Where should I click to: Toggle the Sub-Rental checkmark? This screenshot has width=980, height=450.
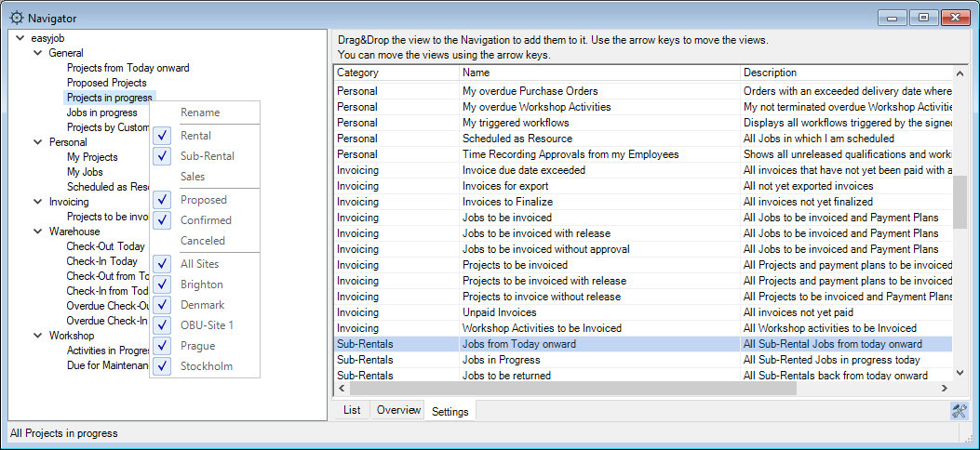click(x=164, y=156)
